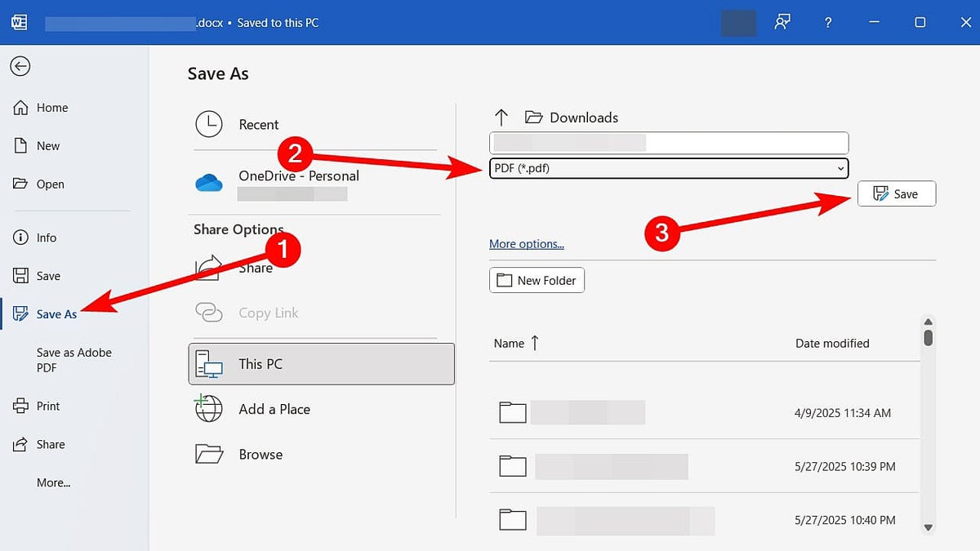Image resolution: width=980 pixels, height=551 pixels.
Task: Select Save as Adobe PDF
Action: click(x=74, y=360)
